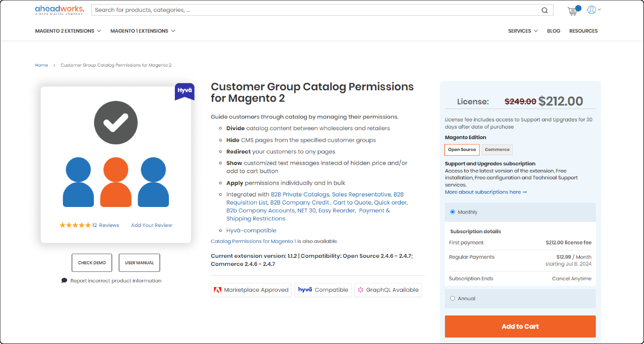Click the aheadworks logo

(59, 10)
